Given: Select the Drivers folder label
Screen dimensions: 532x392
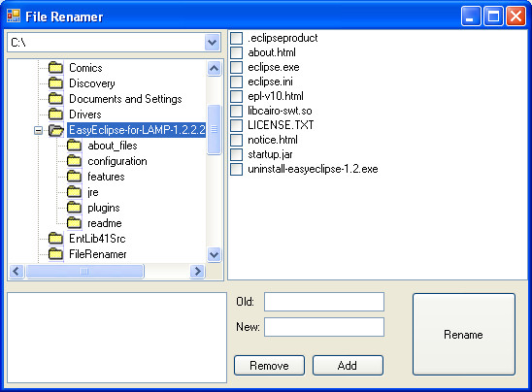Looking at the screenshot, I should click(85, 114).
